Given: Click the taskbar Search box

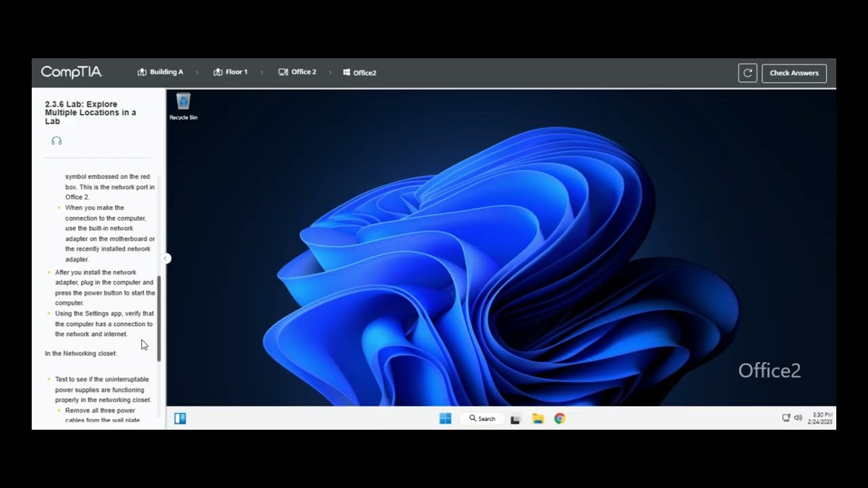Looking at the screenshot, I should pyautogui.click(x=482, y=419).
